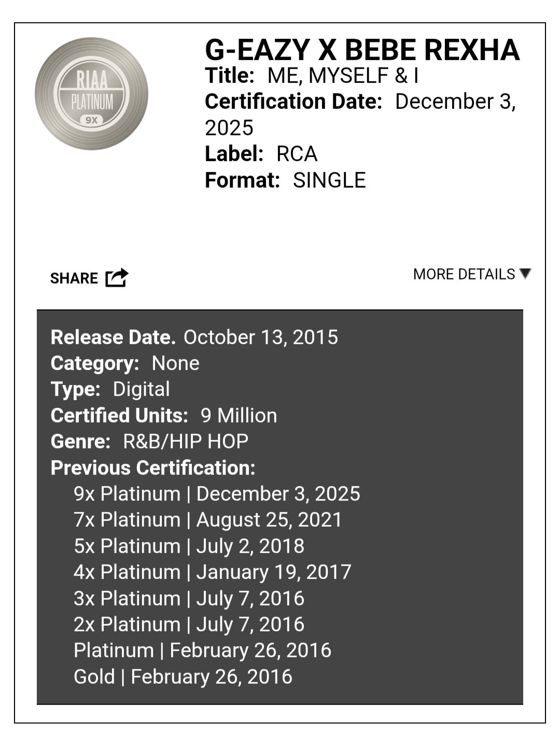Image resolution: width=560 pixels, height=746 pixels.
Task: Select the ME, MYSELF & I title
Action: pyautogui.click(x=342, y=76)
